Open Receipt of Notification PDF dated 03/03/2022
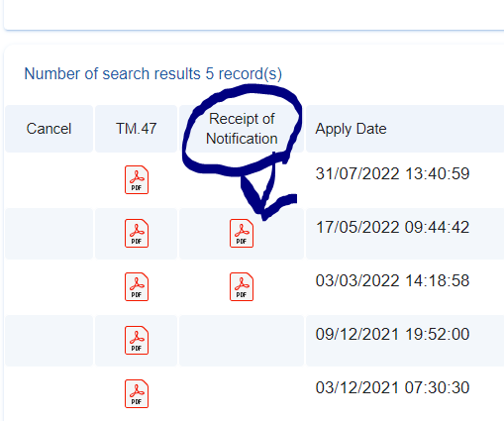Viewport: 504px width, 421px height. click(242, 286)
